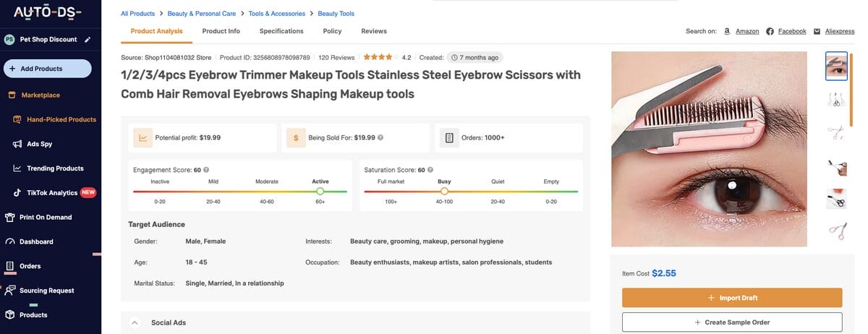The height and width of the screenshot is (334, 868).
Task: Click the Sourcing Request icon
Action: (x=10, y=291)
